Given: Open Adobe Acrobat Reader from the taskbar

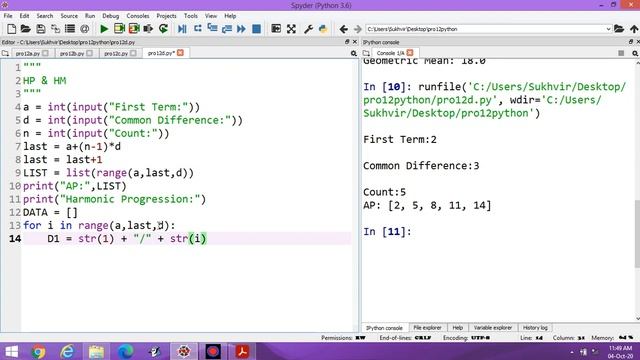Looking at the screenshot, I should click(242, 351).
